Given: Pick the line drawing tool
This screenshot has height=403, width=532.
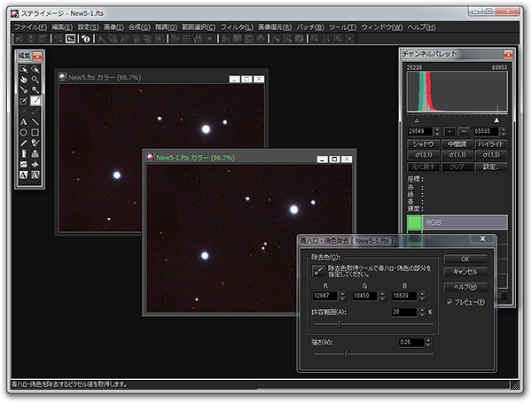Looking at the screenshot, I should (x=35, y=121).
